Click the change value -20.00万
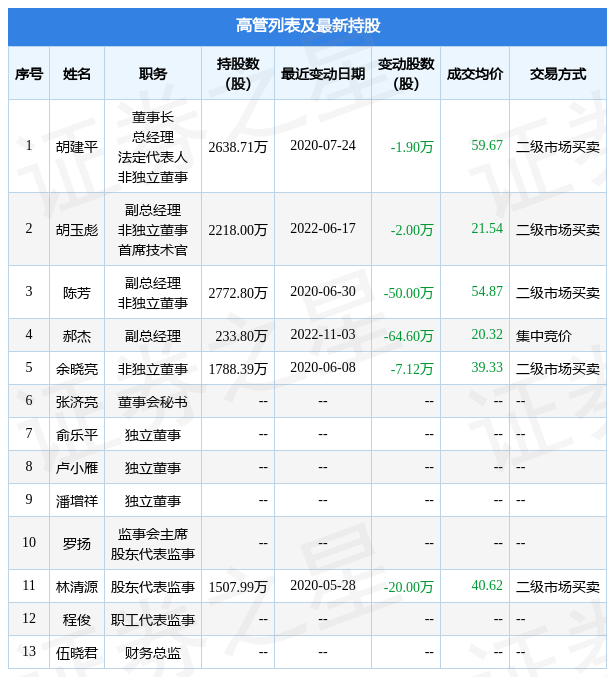The image size is (607, 677). 408,587
